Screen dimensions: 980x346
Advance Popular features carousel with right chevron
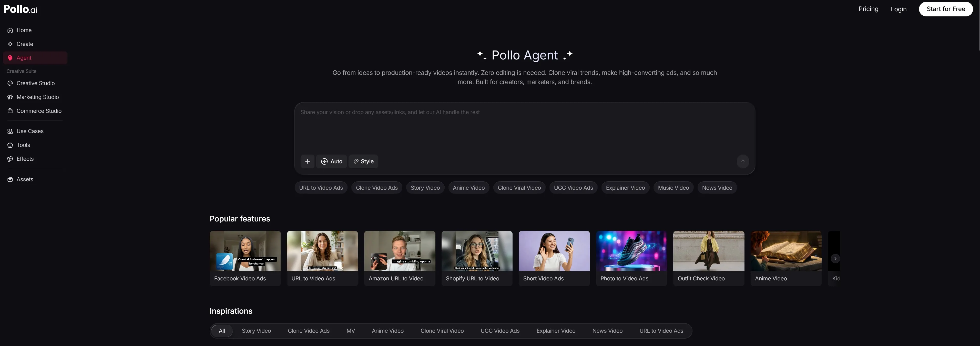pos(835,258)
